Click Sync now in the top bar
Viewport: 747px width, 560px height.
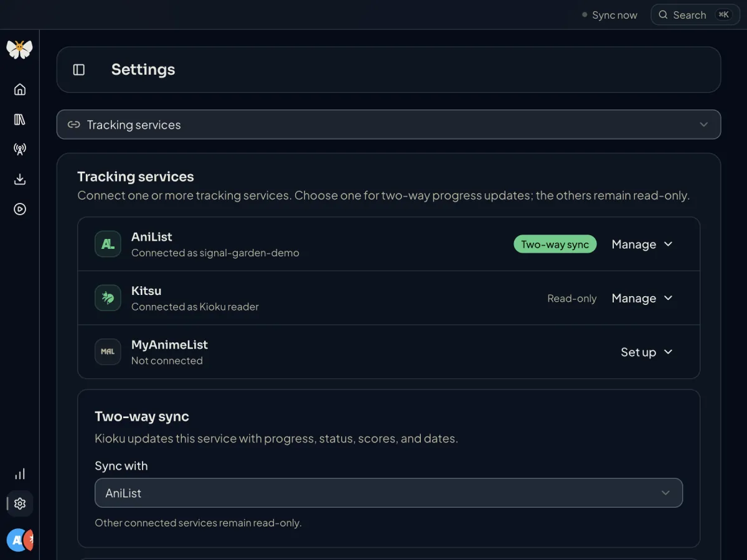[609, 15]
